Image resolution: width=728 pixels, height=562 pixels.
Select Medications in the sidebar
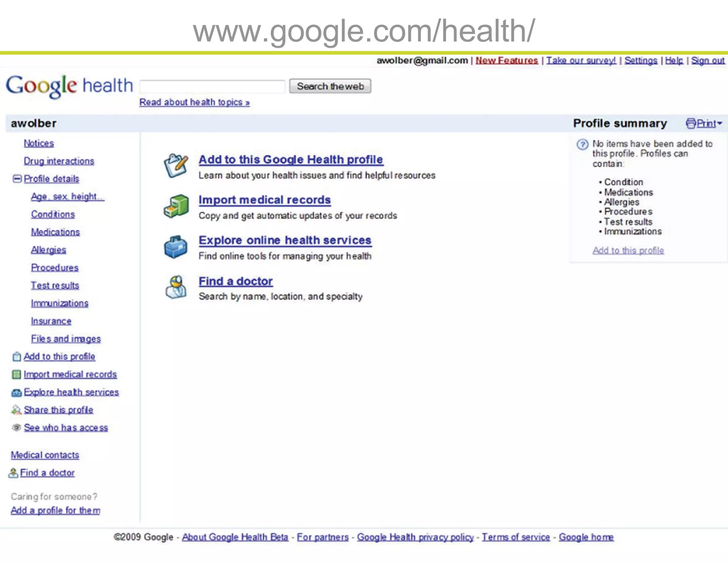55,232
